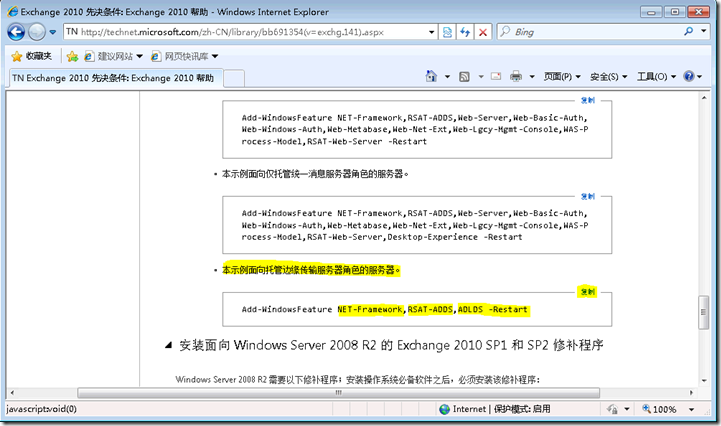Click the Home icon in command bar
This screenshot has width=721, height=426.
coord(431,76)
